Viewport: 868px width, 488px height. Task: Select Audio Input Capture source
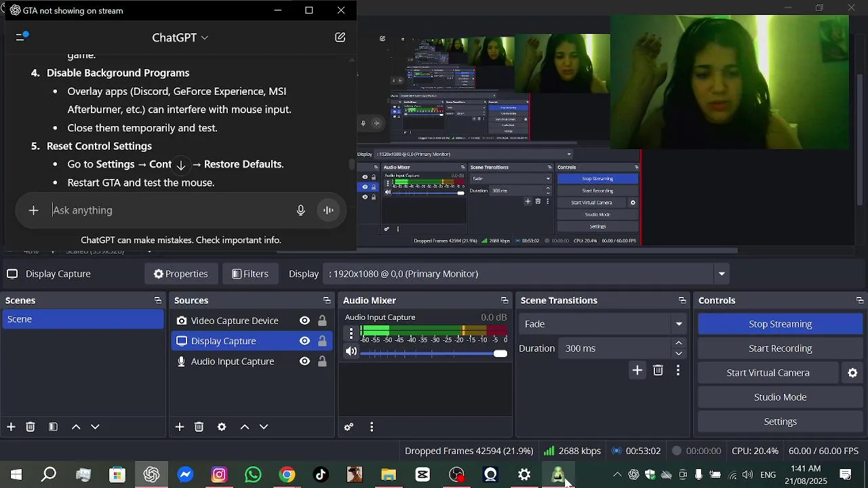pos(233,361)
